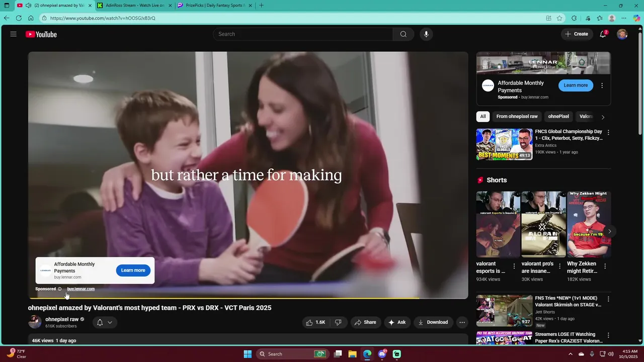Viewport: 644px width, 362px height.
Task: Open menu for FNS Tries 1v1 MODE video
Action: click(x=608, y=299)
